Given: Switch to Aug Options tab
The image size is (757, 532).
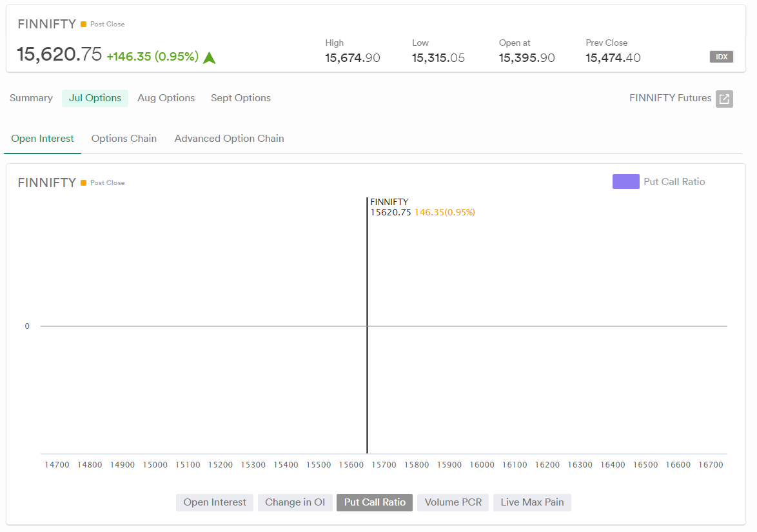Looking at the screenshot, I should [166, 98].
